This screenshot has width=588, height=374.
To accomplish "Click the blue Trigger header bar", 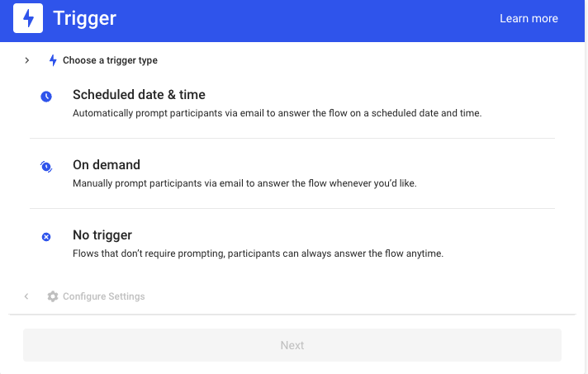I will [x=292, y=21].
